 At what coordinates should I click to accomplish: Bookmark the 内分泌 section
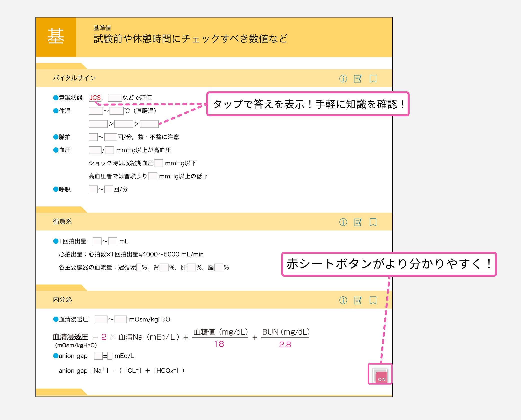(373, 300)
